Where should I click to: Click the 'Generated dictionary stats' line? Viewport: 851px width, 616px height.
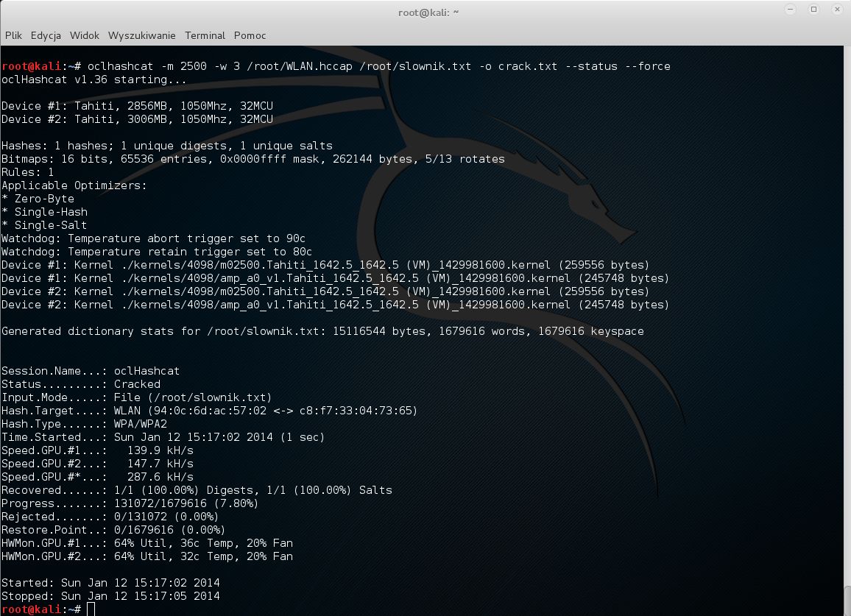pyautogui.click(x=322, y=331)
